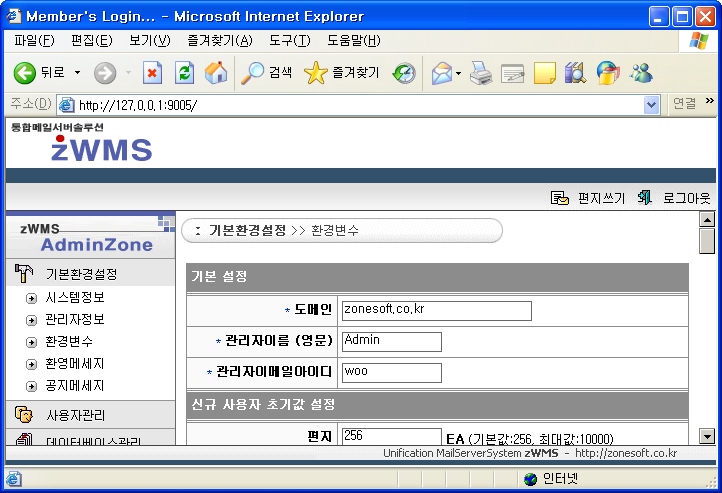This screenshot has height=493, width=722.
Task: Click the Print toolbar icon
Action: (481, 73)
